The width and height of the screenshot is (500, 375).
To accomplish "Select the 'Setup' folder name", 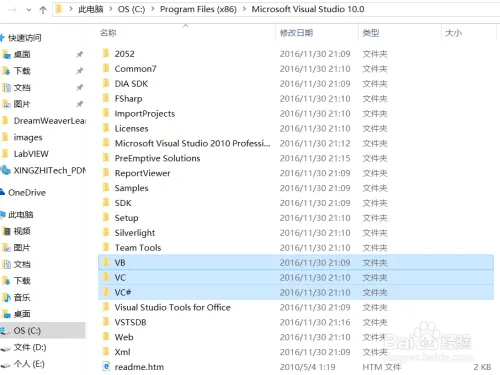I will pos(126,218).
